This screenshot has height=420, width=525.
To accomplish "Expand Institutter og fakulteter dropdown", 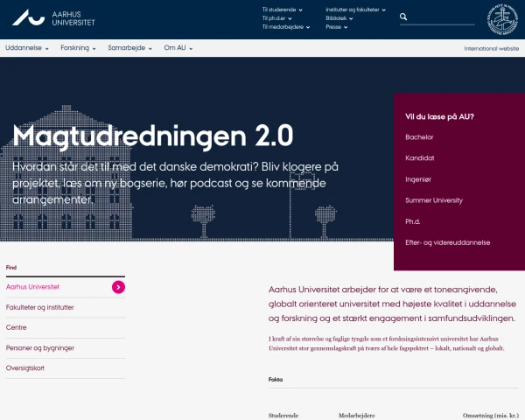I will [x=355, y=10].
